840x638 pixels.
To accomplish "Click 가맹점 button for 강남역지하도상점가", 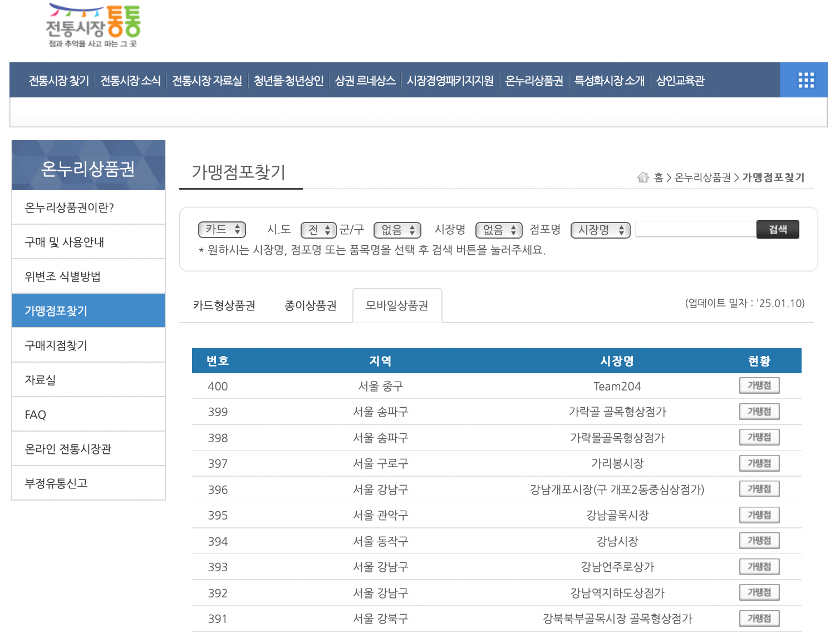I will [x=759, y=592].
